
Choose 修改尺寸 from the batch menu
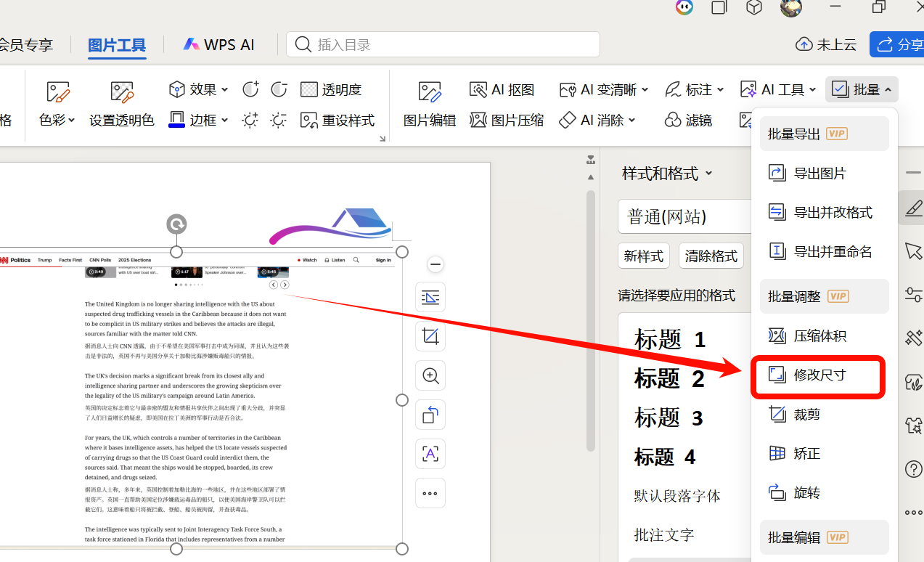pyautogui.click(x=818, y=376)
